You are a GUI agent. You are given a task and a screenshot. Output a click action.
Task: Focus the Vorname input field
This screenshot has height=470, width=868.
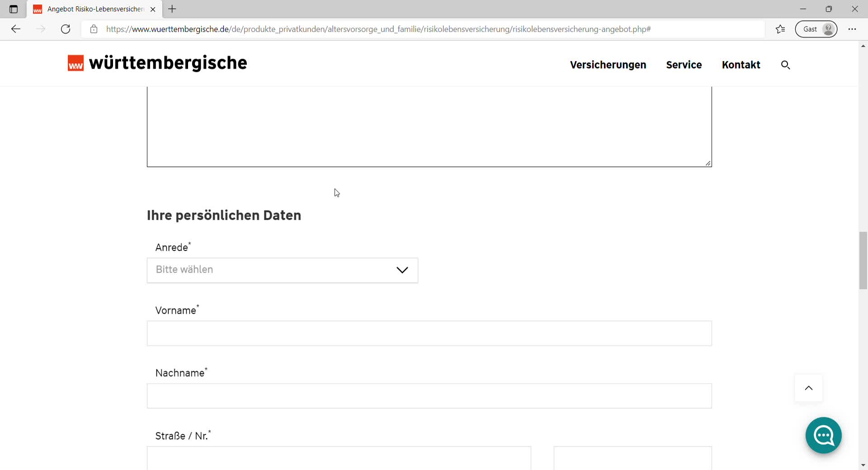tap(429, 334)
